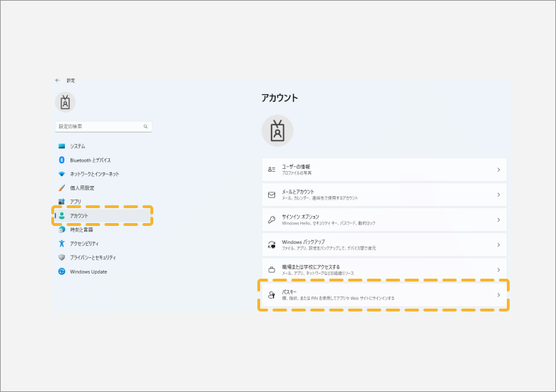The height and width of the screenshot is (392, 556).
Task: Focus the 設定の検索 search field
Action: pyautogui.click(x=103, y=127)
